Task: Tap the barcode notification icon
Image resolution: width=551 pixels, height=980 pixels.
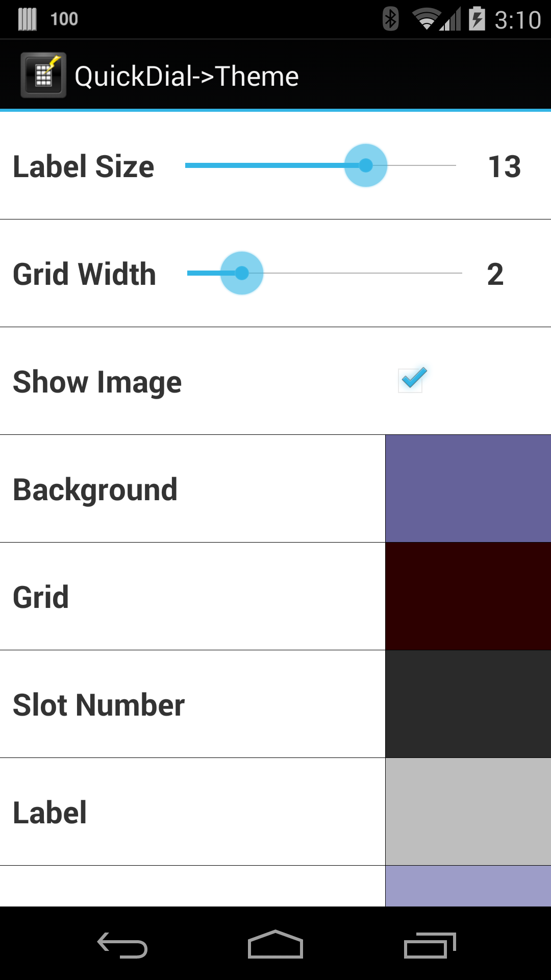Action: point(28,19)
